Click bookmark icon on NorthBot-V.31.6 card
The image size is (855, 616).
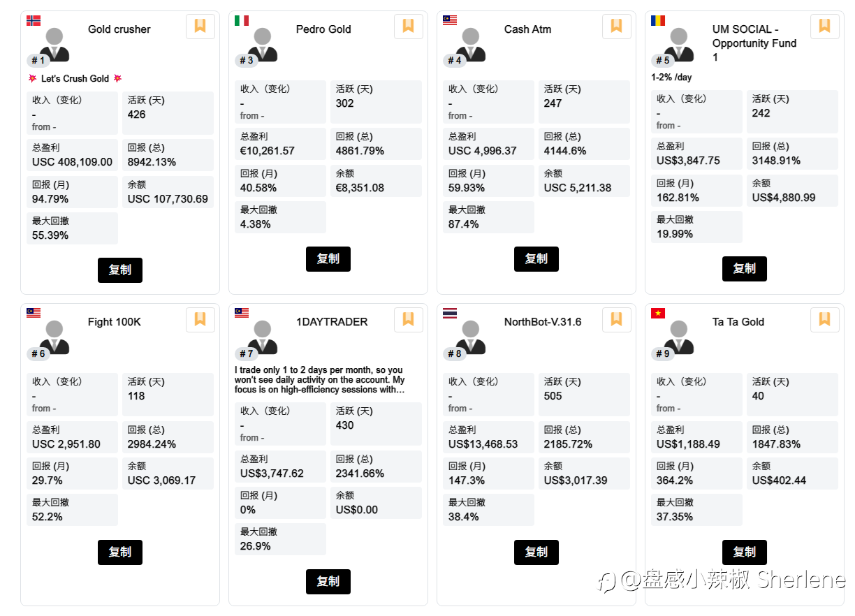pyautogui.click(x=616, y=319)
